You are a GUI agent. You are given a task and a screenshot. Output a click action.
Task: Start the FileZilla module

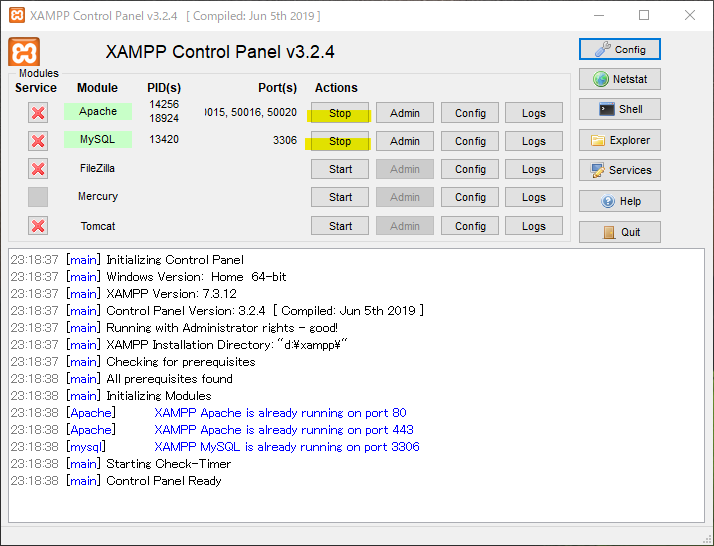point(340,169)
